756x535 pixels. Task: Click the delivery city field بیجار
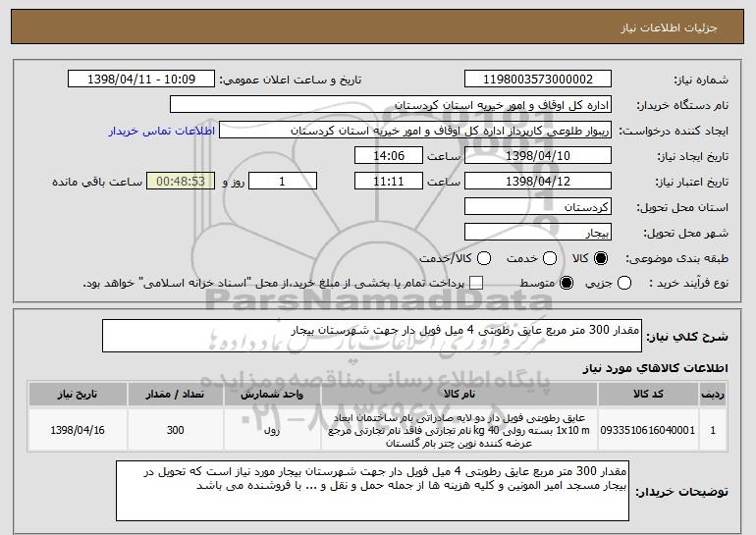click(538, 233)
